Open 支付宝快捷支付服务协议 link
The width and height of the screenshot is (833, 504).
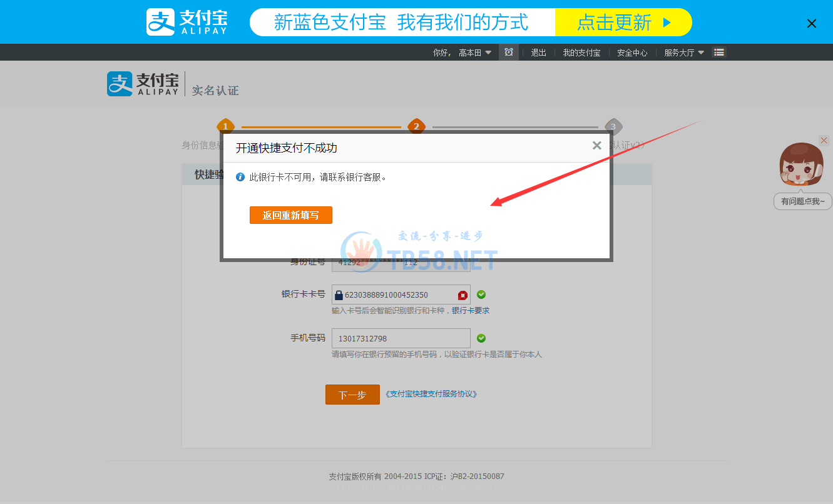point(432,394)
